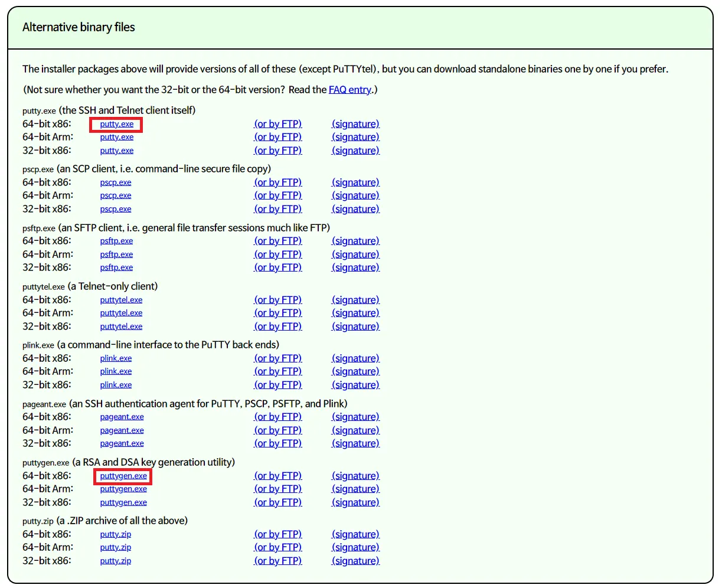Screen dimensions: 722x588
Task: Open signature for 32-bit x86 putty.zip
Action: [x=356, y=561]
